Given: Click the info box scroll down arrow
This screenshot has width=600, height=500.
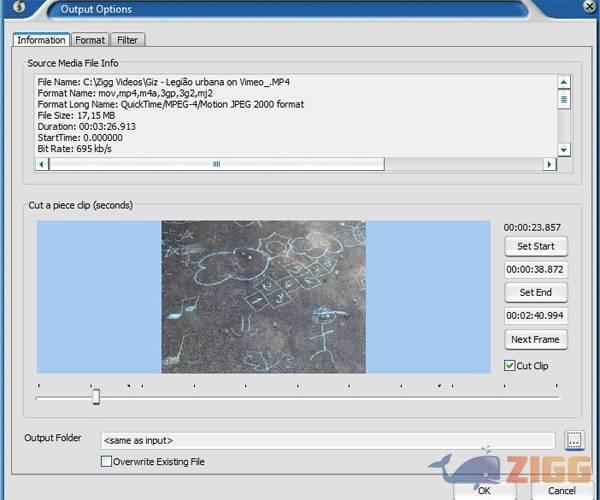Looking at the screenshot, I should pos(564,150).
